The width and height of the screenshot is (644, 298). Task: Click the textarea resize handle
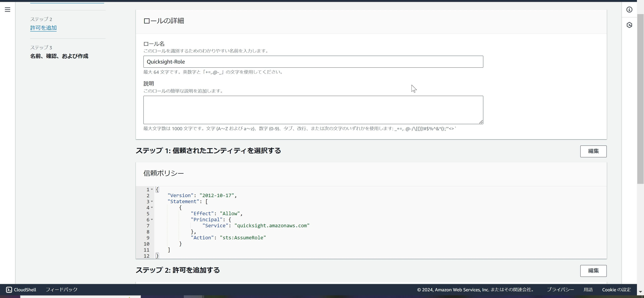point(481,122)
